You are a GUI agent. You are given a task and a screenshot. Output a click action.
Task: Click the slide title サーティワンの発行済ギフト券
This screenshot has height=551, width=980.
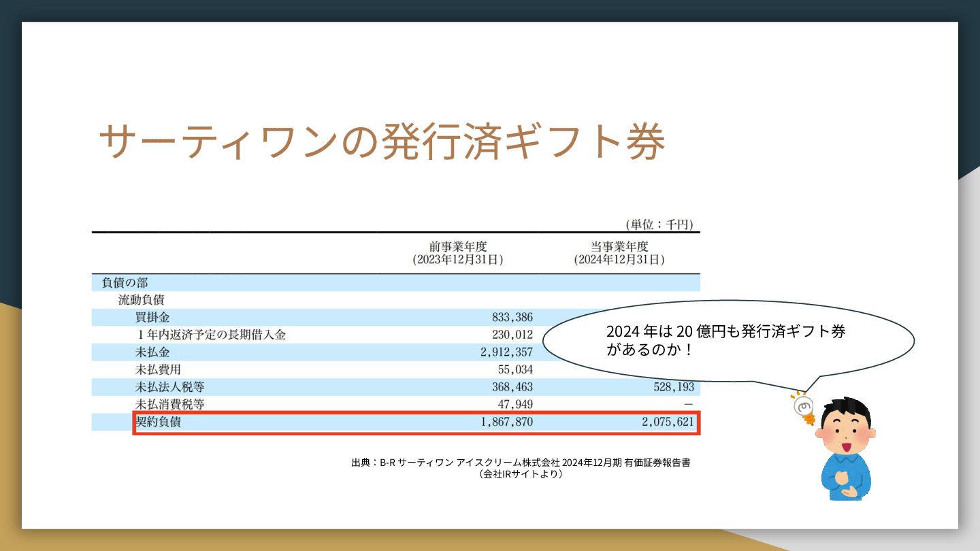382,142
